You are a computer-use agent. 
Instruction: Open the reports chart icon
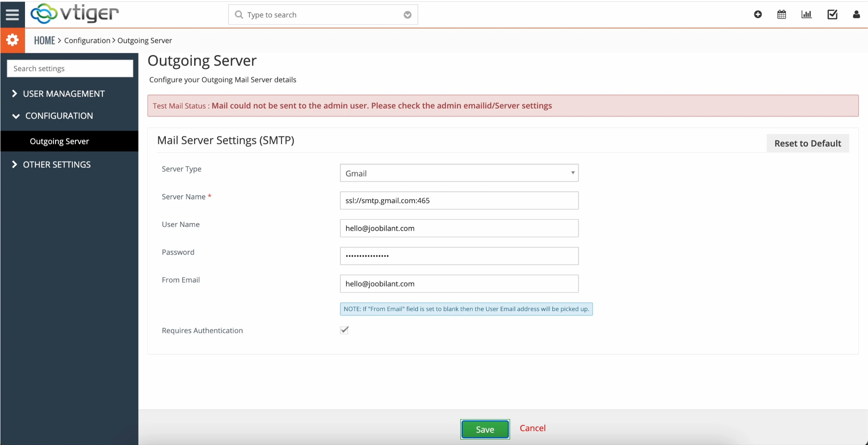coord(806,14)
